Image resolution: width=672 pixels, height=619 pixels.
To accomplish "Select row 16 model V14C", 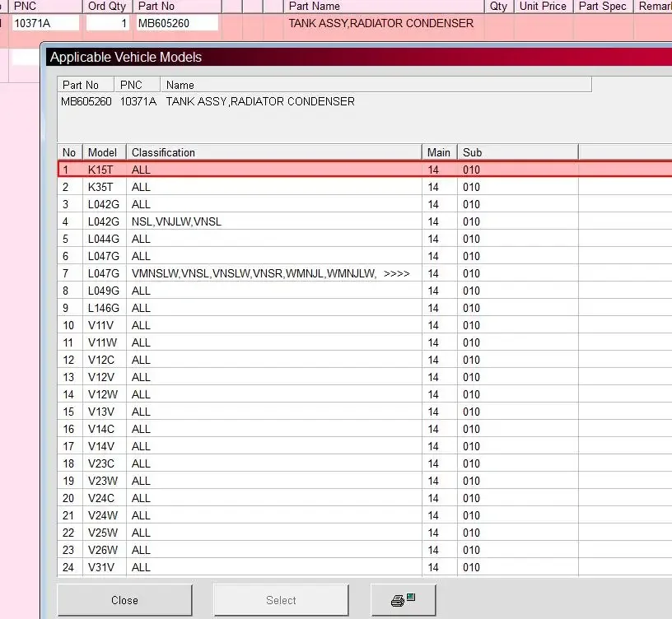I will [365, 429].
